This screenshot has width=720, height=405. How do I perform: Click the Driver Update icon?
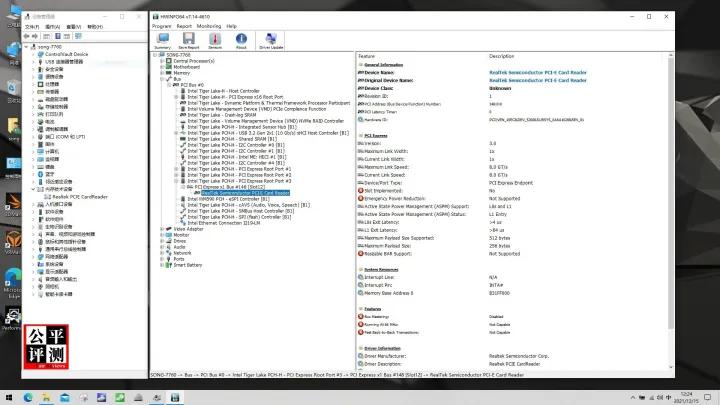click(x=271, y=41)
